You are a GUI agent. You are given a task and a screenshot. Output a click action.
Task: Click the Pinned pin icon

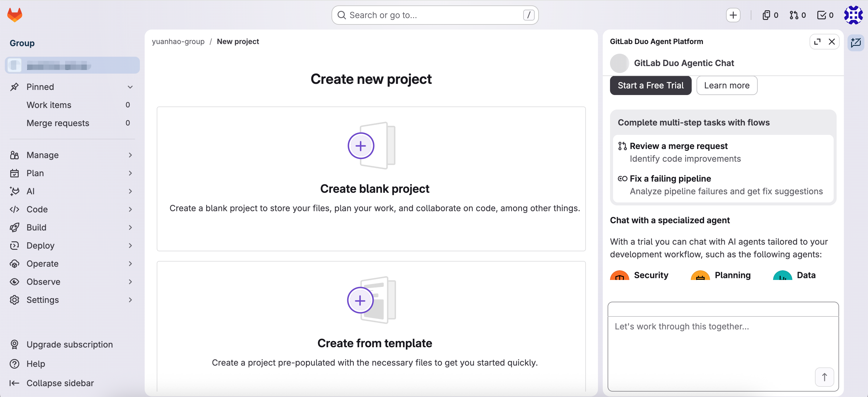click(14, 87)
